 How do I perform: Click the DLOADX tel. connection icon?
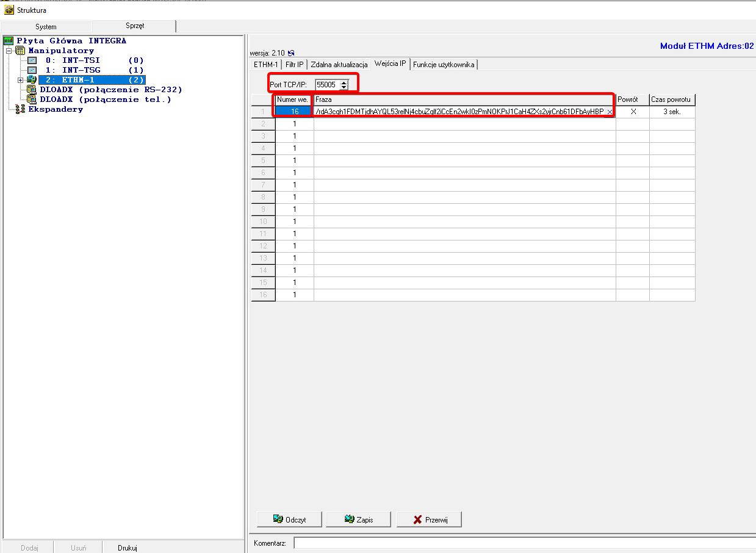[32, 99]
